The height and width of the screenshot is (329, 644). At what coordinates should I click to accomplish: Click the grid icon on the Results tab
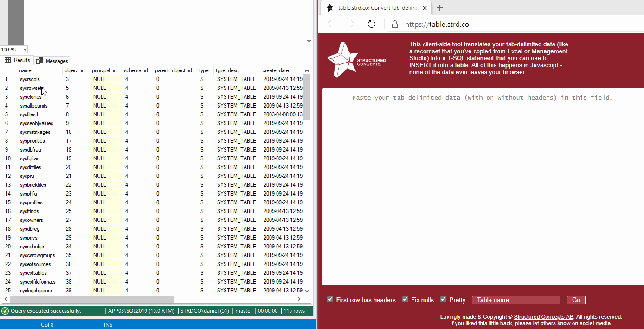pyautogui.click(x=8, y=60)
